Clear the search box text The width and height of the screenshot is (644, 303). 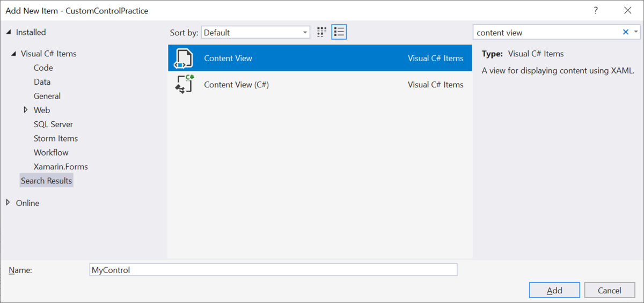pos(625,32)
